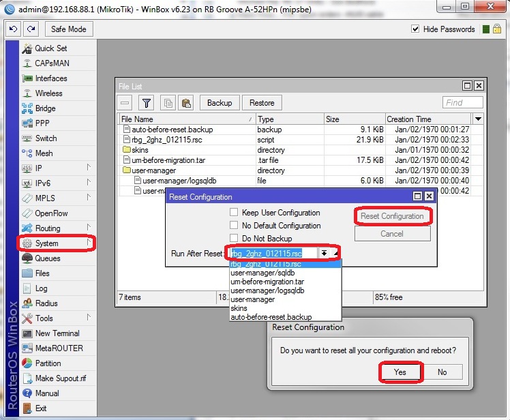Open the Radius menu
The height and width of the screenshot is (420, 510).
click(58, 303)
